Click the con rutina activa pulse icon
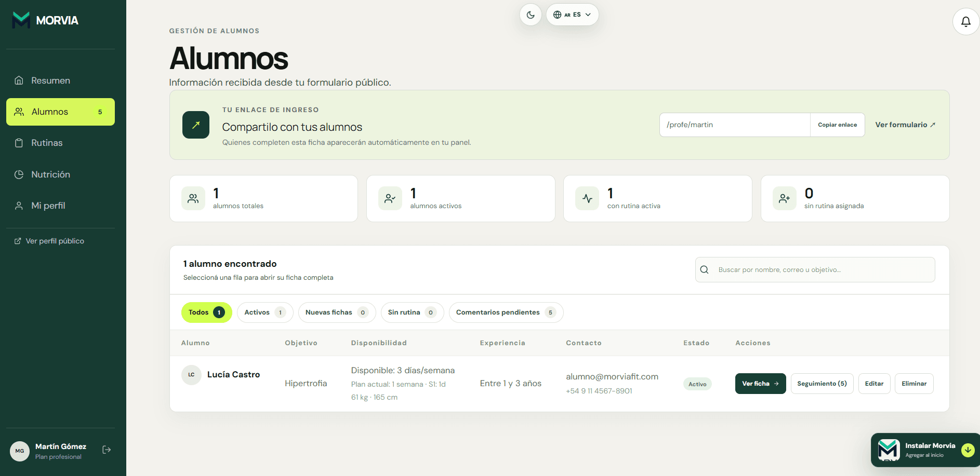Screen dimensions: 980x476 click(x=588, y=198)
